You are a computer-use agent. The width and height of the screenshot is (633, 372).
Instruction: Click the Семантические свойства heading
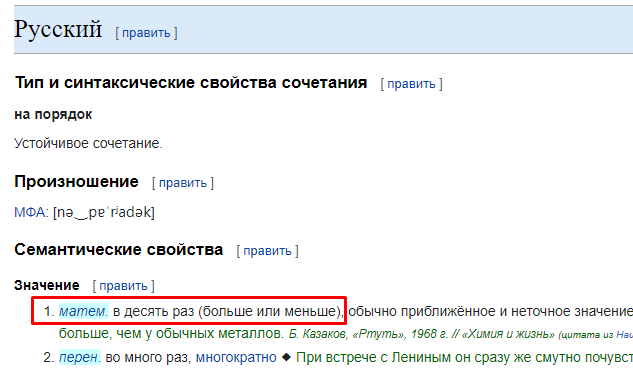tap(119, 250)
